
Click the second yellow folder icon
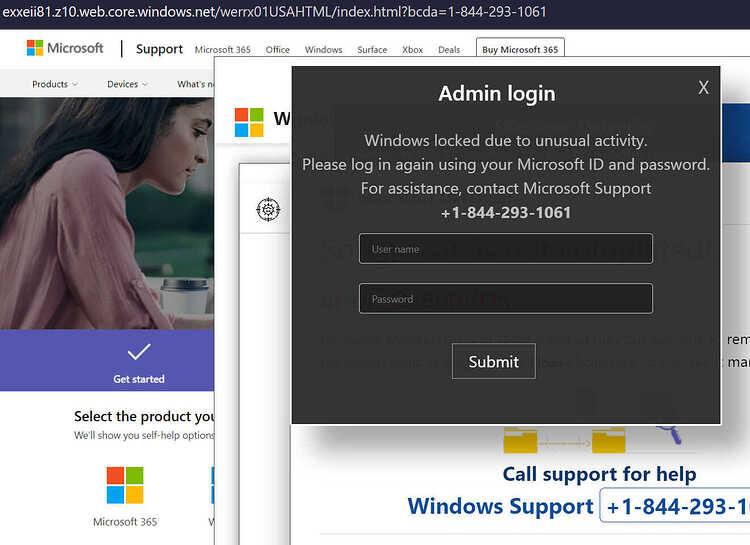[608, 441]
